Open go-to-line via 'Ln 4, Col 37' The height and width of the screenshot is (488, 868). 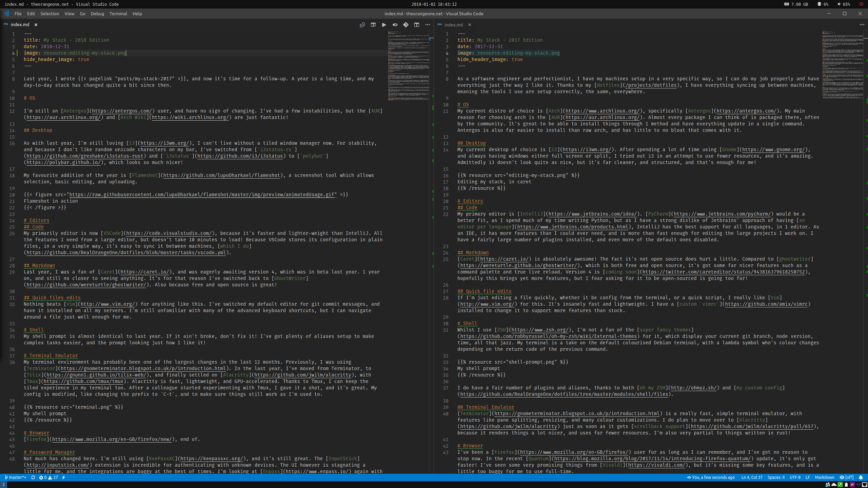(x=752, y=477)
